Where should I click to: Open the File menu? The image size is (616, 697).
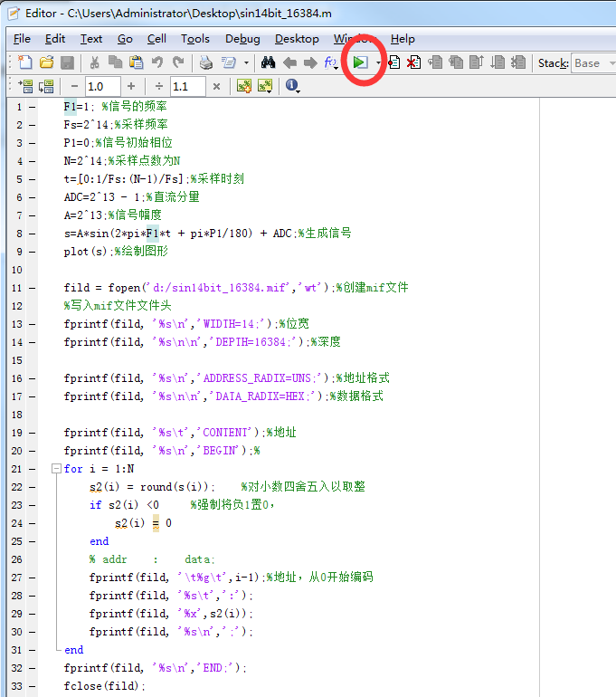(x=22, y=39)
